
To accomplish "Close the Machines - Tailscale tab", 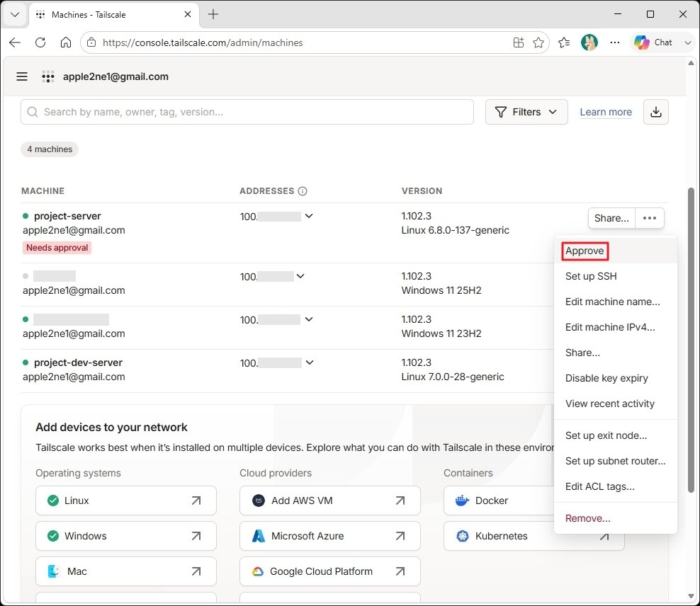I will tap(188, 14).
